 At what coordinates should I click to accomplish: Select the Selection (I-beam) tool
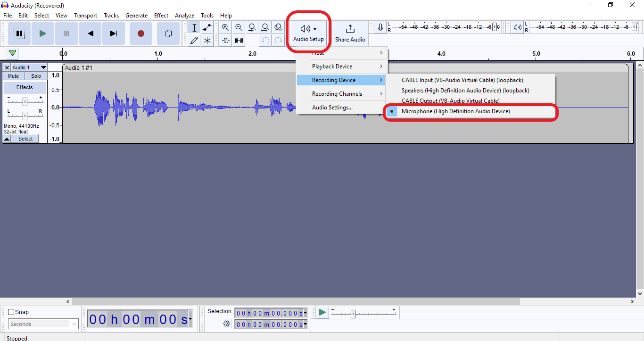(194, 27)
